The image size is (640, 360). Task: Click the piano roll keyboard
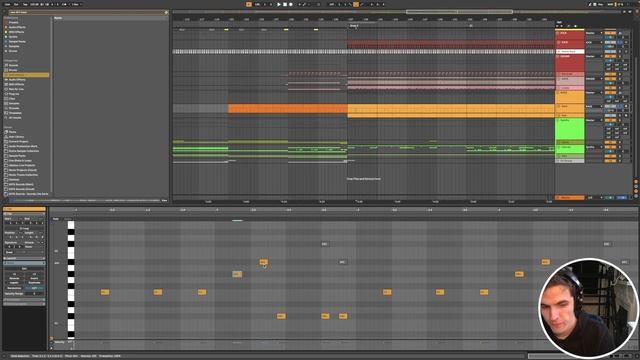click(71, 280)
